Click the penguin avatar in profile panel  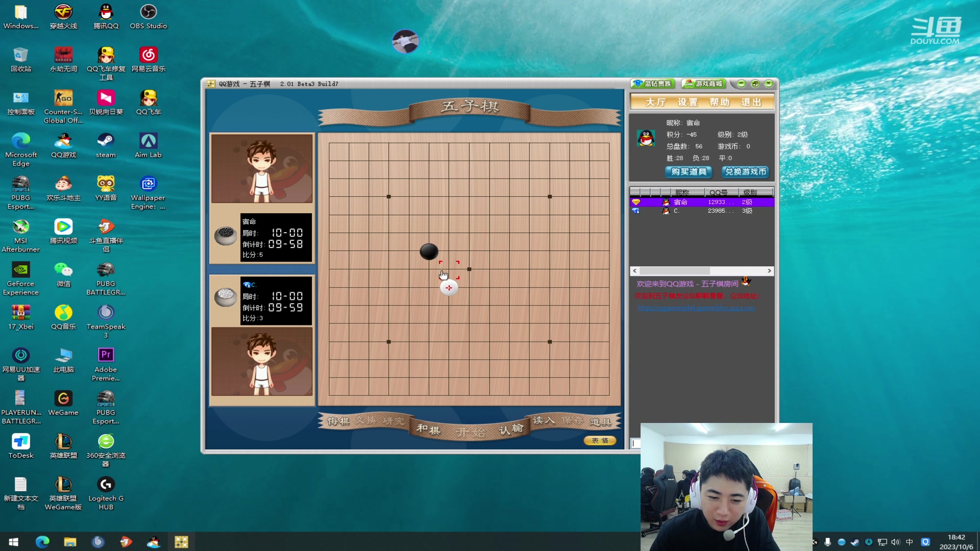point(646,138)
